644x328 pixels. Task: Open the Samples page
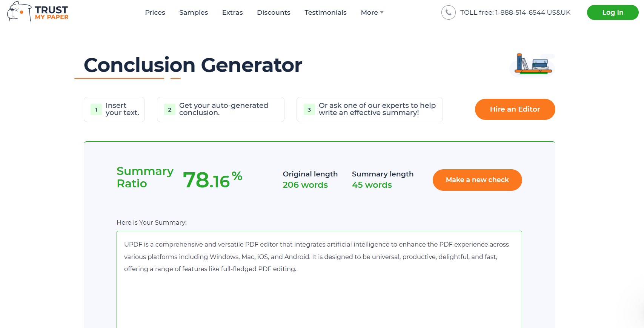[194, 12]
